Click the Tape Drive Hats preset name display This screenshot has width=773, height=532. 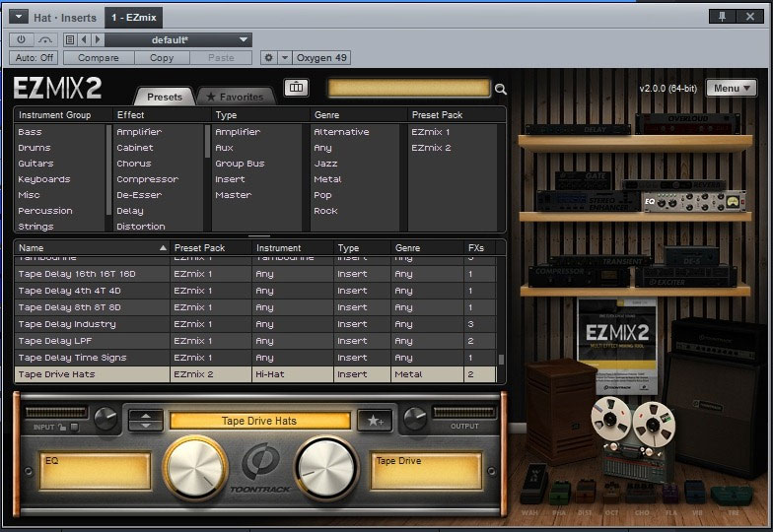(x=259, y=421)
